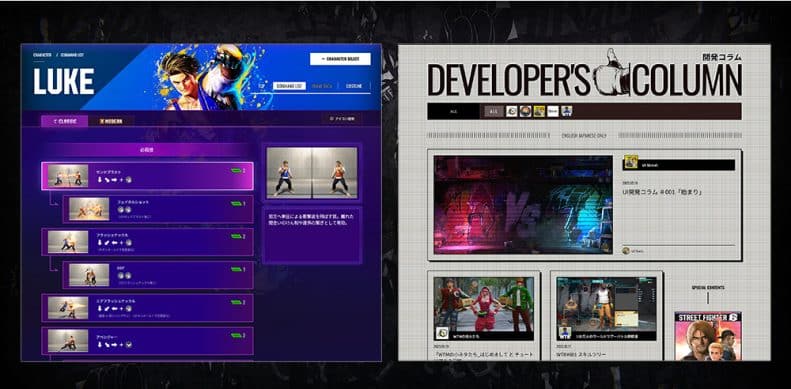This screenshot has height=389, width=791.
Task: Click the small badge icon on WTM article thumbnail
Action: pyautogui.click(x=442, y=333)
